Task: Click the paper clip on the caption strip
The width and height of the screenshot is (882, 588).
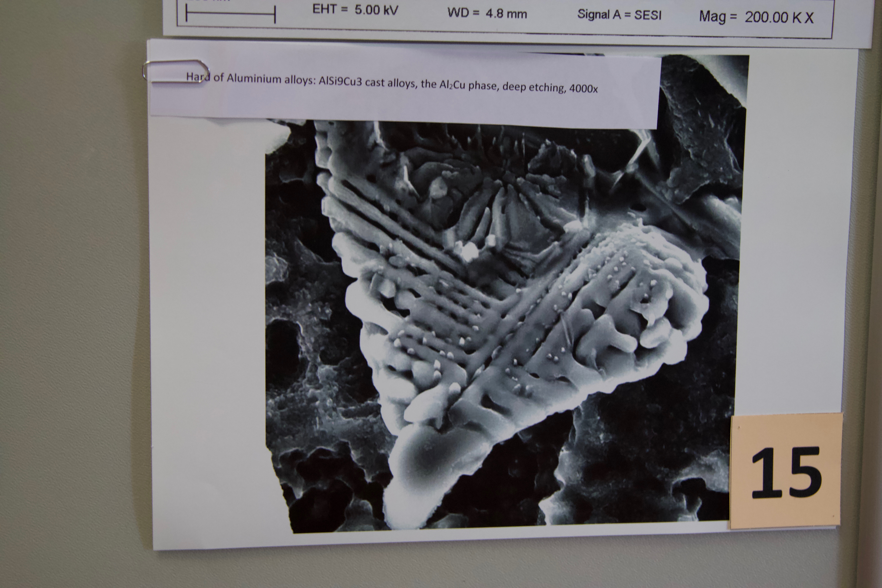Action: (176, 71)
